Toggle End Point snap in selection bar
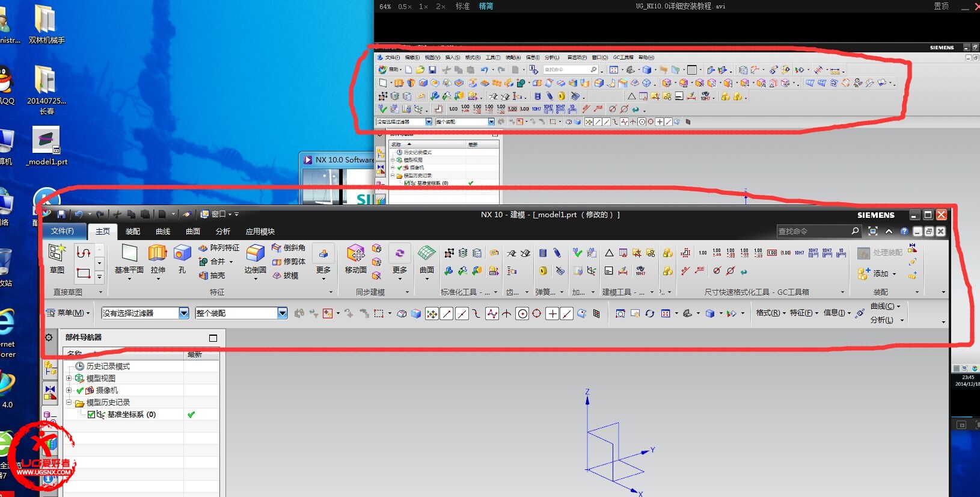980x497 pixels. tap(447, 313)
